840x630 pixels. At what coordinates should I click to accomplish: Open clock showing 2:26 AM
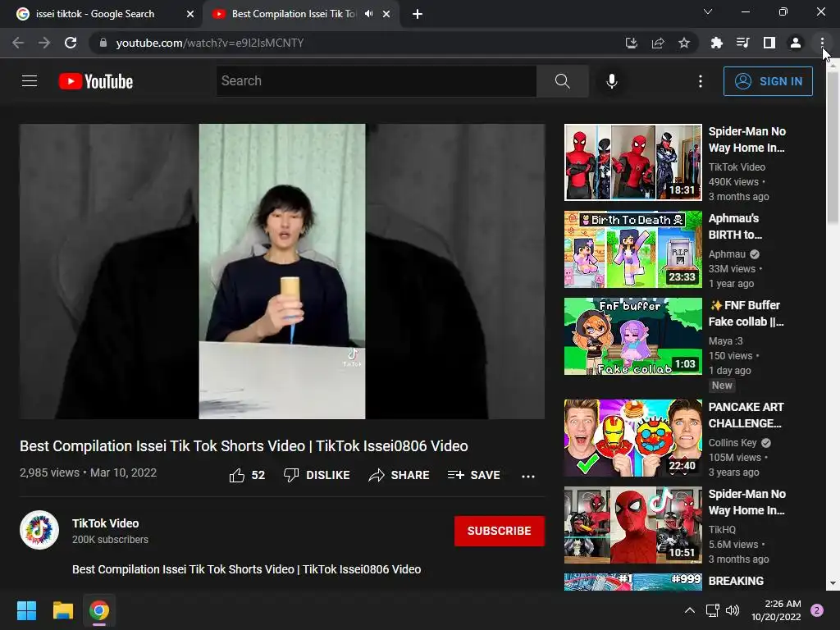776,610
